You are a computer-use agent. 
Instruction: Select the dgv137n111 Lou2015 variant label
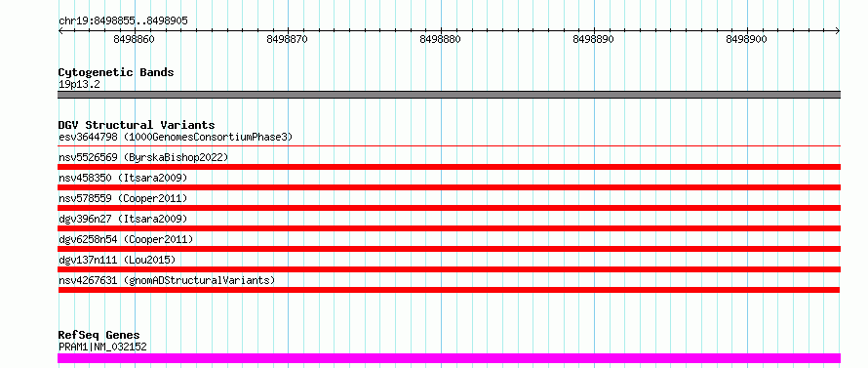click(x=117, y=260)
